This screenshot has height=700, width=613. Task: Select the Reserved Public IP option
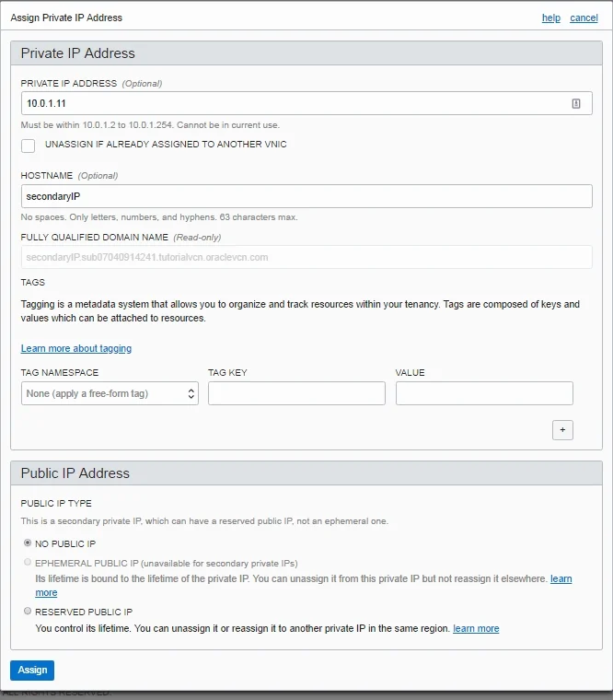coord(28,611)
